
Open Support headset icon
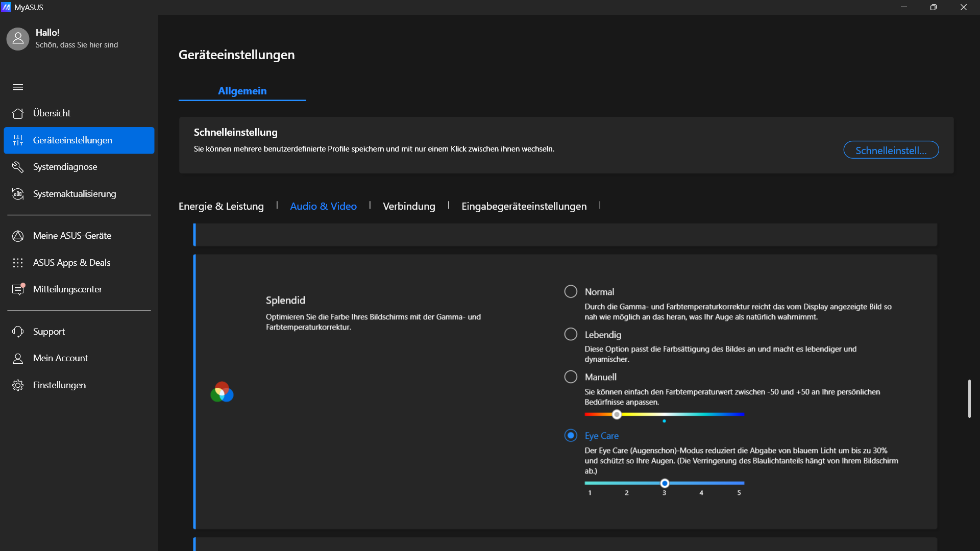click(x=18, y=332)
